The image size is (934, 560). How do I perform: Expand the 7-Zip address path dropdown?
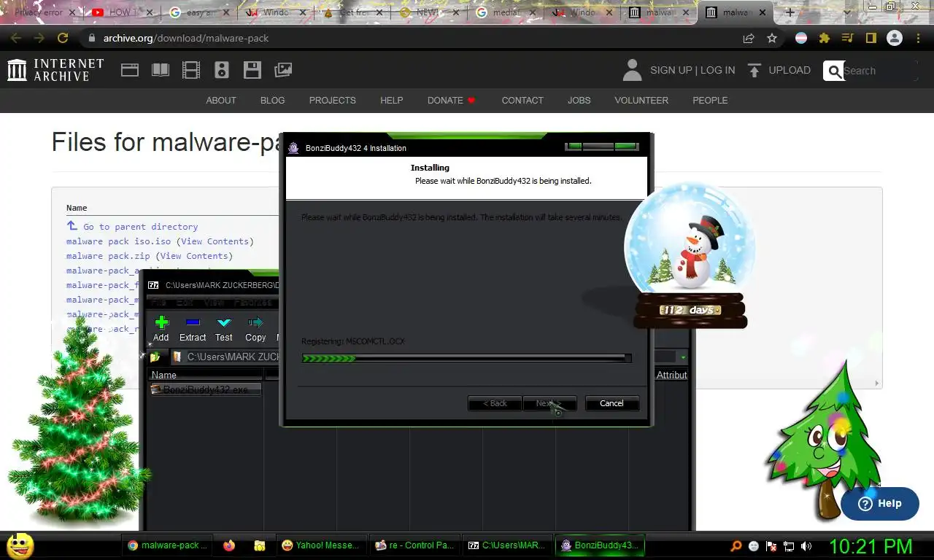coord(683,357)
